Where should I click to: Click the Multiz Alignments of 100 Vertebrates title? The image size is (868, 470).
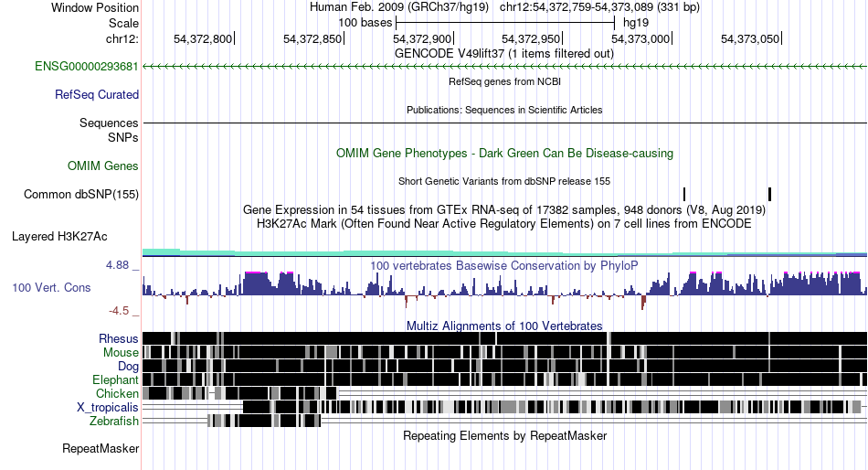[504, 326]
